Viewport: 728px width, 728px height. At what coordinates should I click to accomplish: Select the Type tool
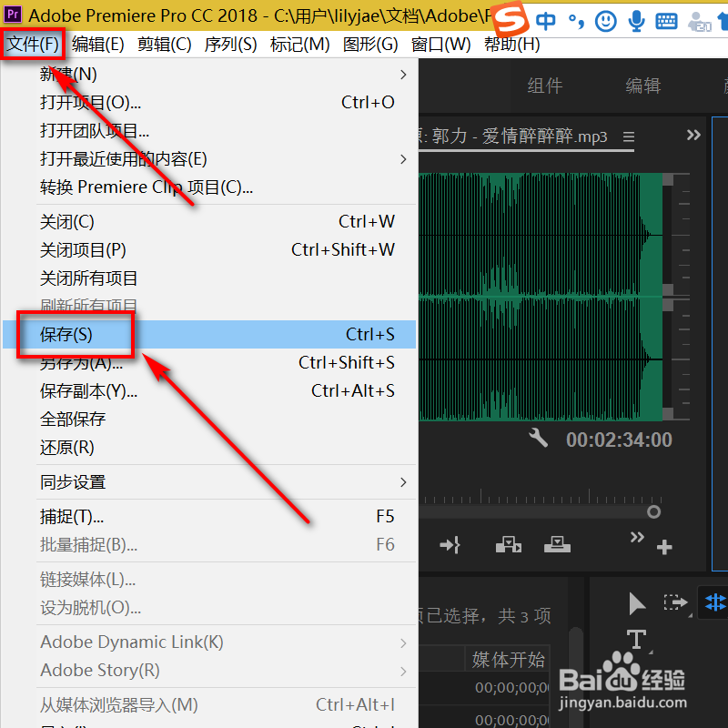637,638
